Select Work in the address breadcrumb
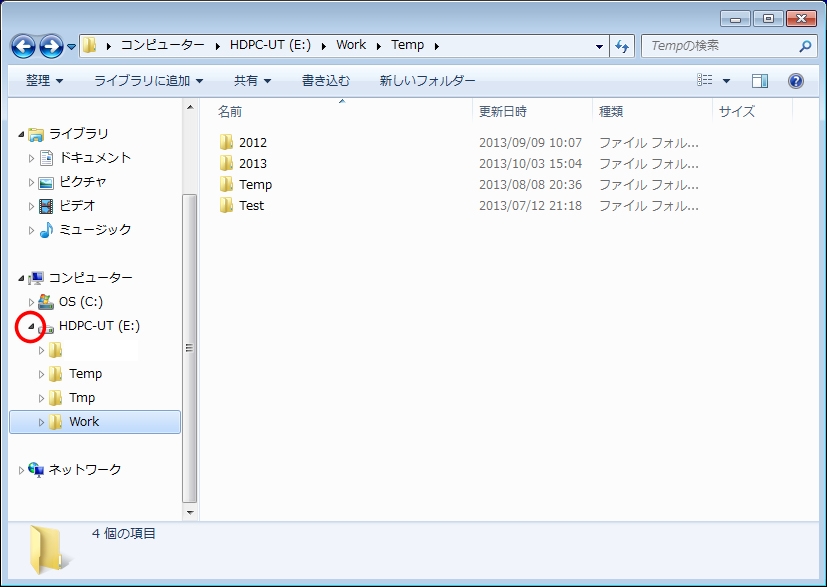Image resolution: width=827 pixels, height=587 pixels. pyautogui.click(x=351, y=45)
